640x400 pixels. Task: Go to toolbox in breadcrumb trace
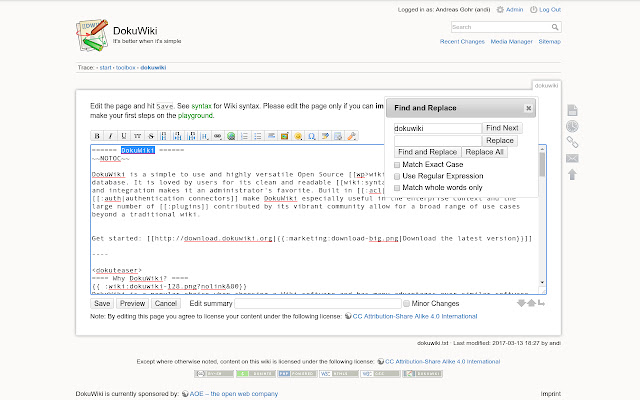[125, 68]
